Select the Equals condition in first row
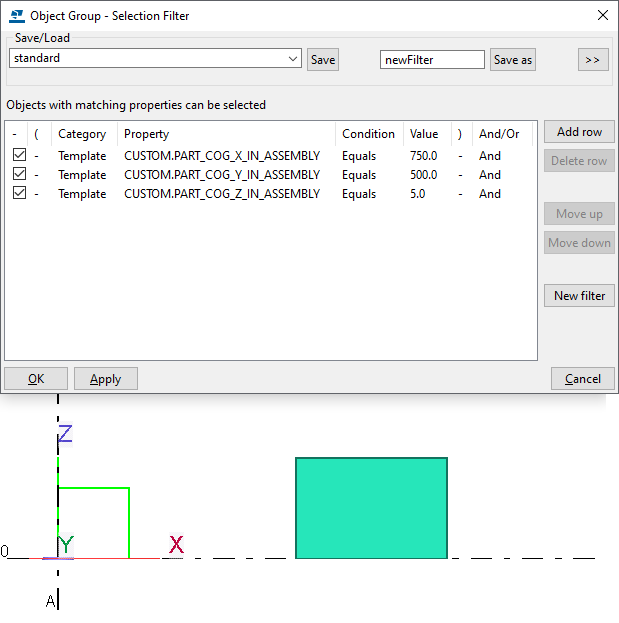Viewport: 619px width, 623px height. click(x=359, y=156)
